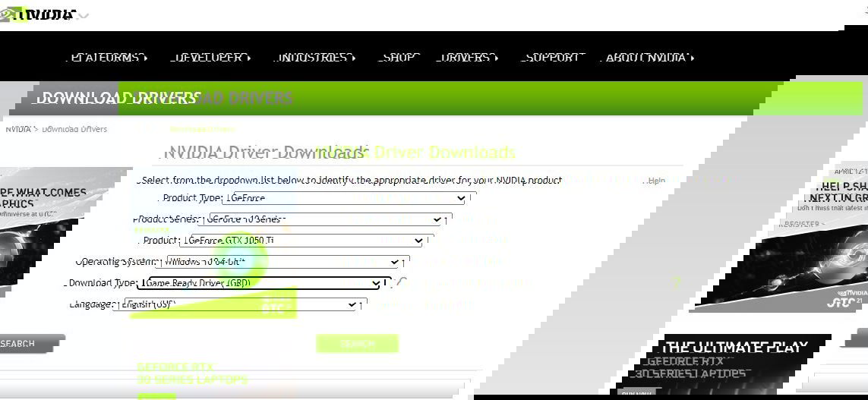Click the NVIDIA breadcrumb link
The height and width of the screenshot is (400, 868).
point(17,129)
